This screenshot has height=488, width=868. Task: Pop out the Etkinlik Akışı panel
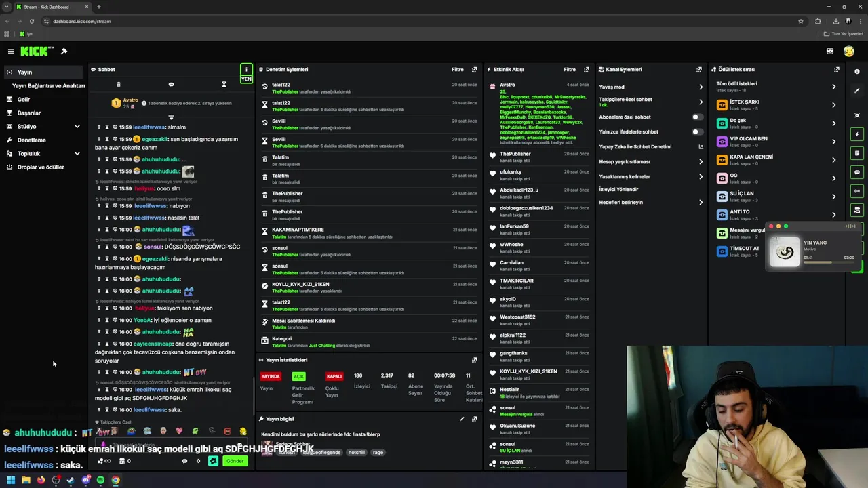(587, 69)
